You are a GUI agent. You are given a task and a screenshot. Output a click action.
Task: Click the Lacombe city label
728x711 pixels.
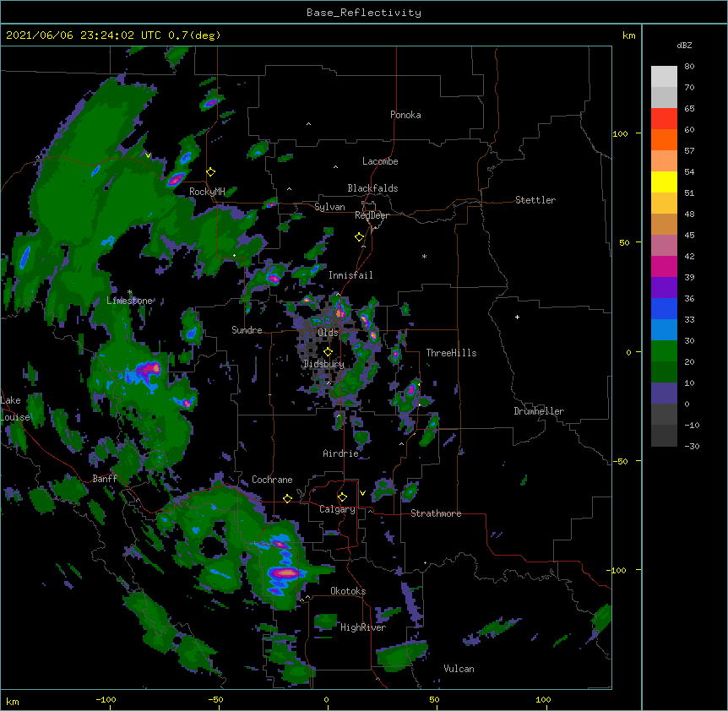coord(380,161)
